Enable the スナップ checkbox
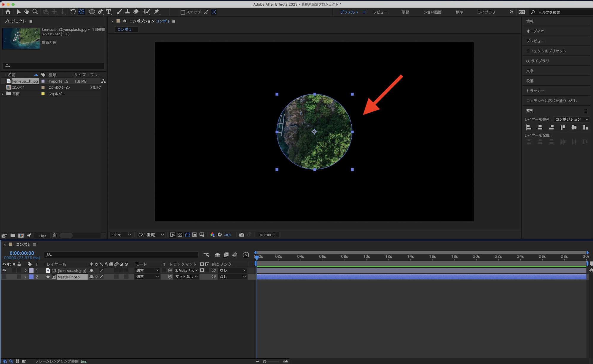 tap(183, 12)
